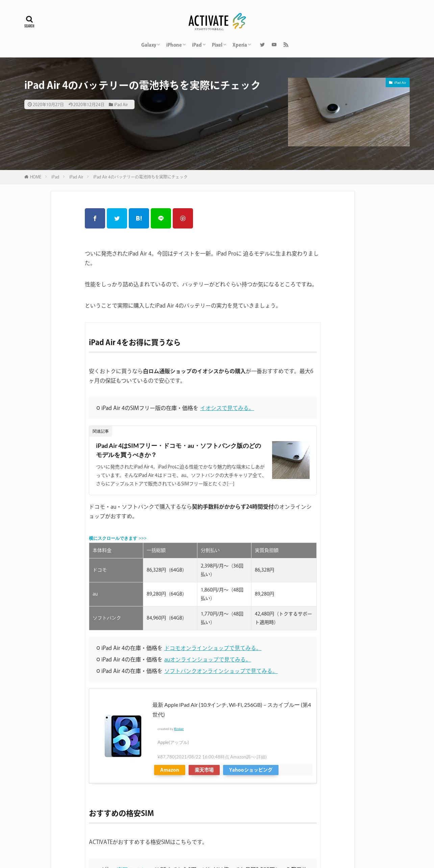Open the Twitter profile icon in the nav

tap(262, 45)
